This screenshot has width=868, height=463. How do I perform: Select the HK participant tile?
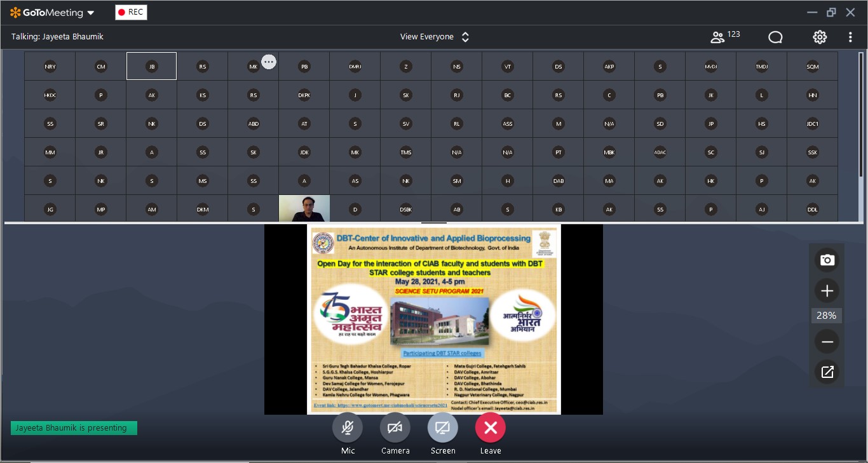[711, 181]
